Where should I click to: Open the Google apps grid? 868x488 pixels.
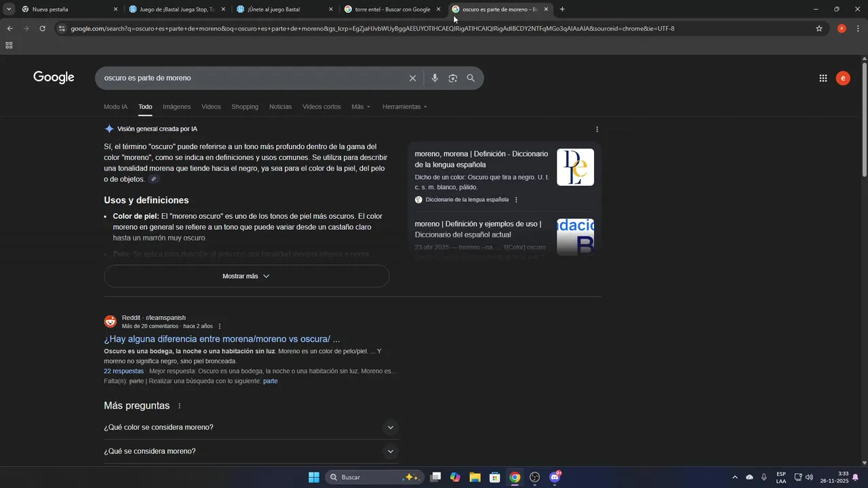point(823,78)
